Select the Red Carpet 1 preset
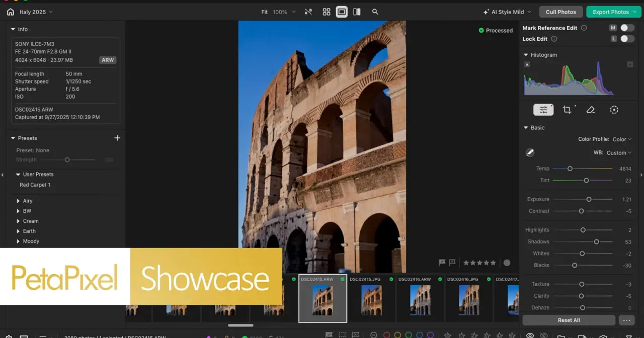Viewport: 644px width, 338px height. tap(35, 185)
